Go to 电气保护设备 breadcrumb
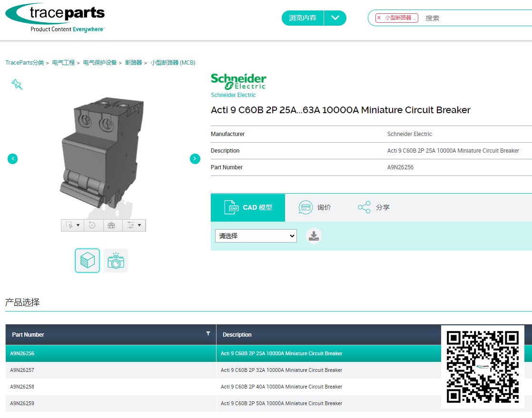Screen dimensions: 532x418 pos(100,63)
